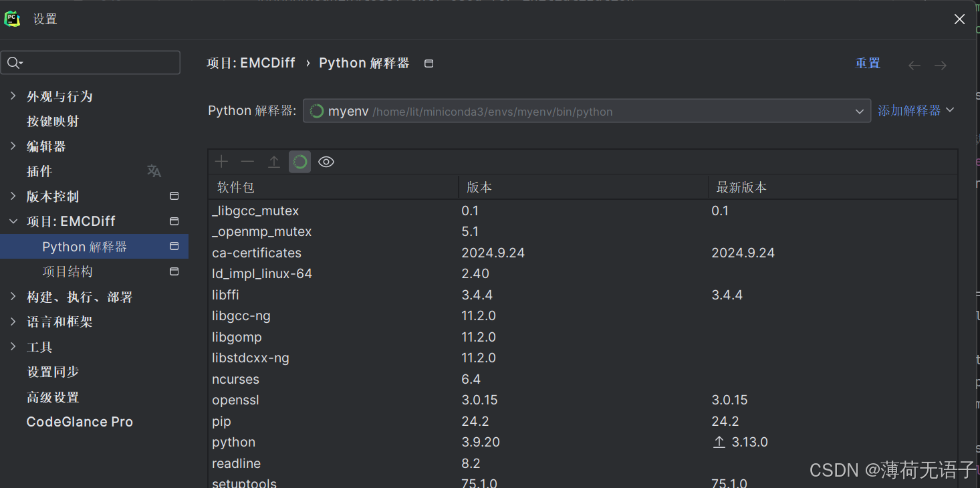Go back with the left arrow
The image size is (980, 488).
coord(914,66)
